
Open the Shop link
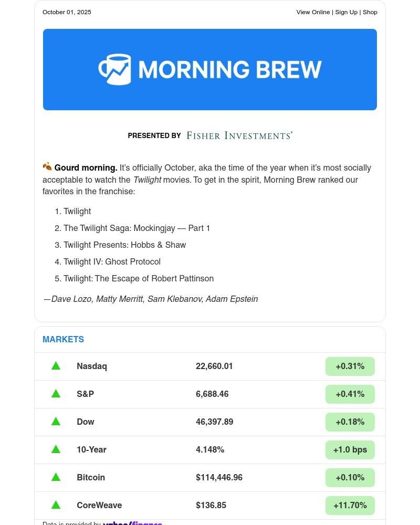coord(370,12)
